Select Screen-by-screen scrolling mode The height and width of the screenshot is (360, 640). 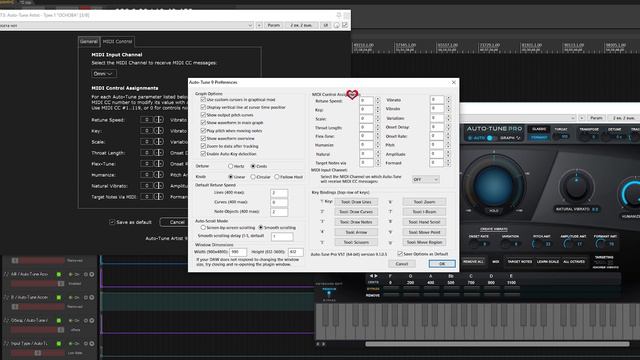tap(203, 227)
